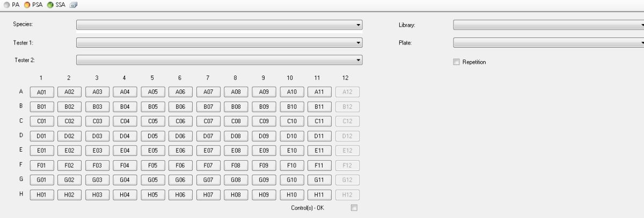Select the PA toolbar button
Image resolution: width=644 pixels, height=218 pixels.
(10, 5)
